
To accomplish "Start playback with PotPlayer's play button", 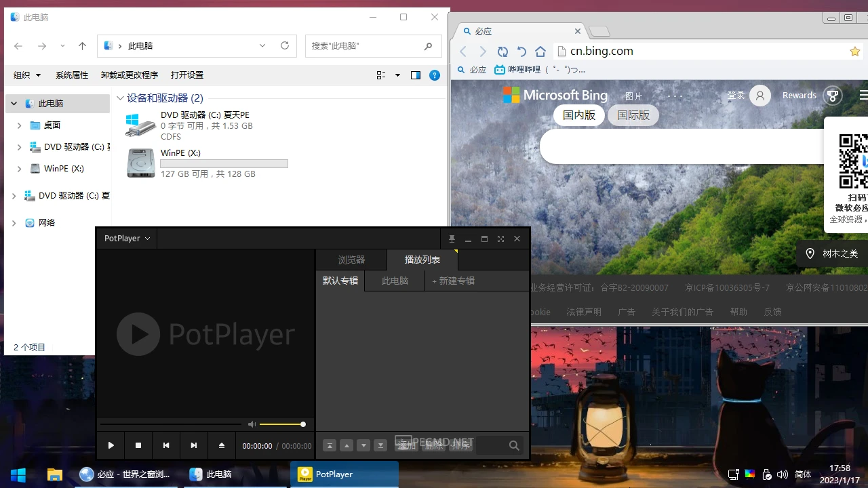I will tap(111, 445).
